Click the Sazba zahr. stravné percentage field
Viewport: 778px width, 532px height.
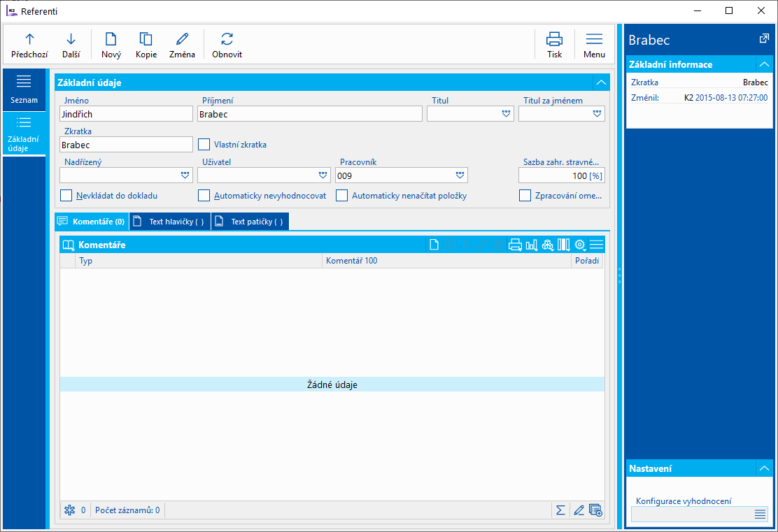click(561, 175)
